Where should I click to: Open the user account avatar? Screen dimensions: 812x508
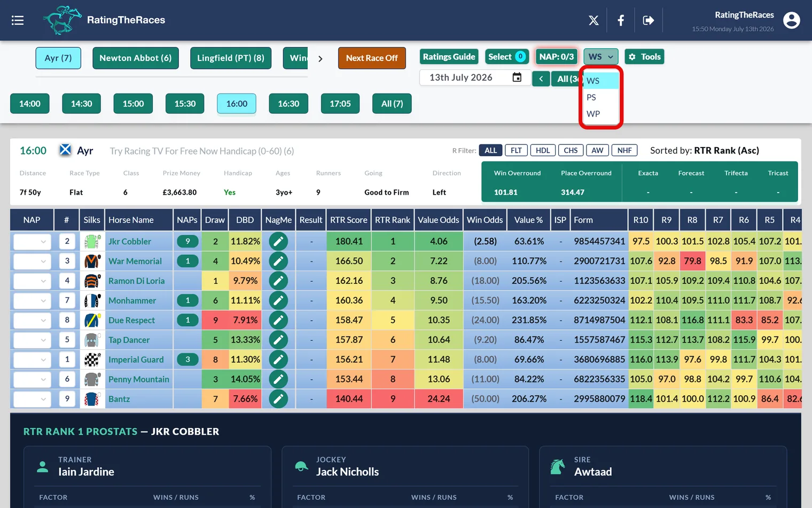pyautogui.click(x=792, y=20)
